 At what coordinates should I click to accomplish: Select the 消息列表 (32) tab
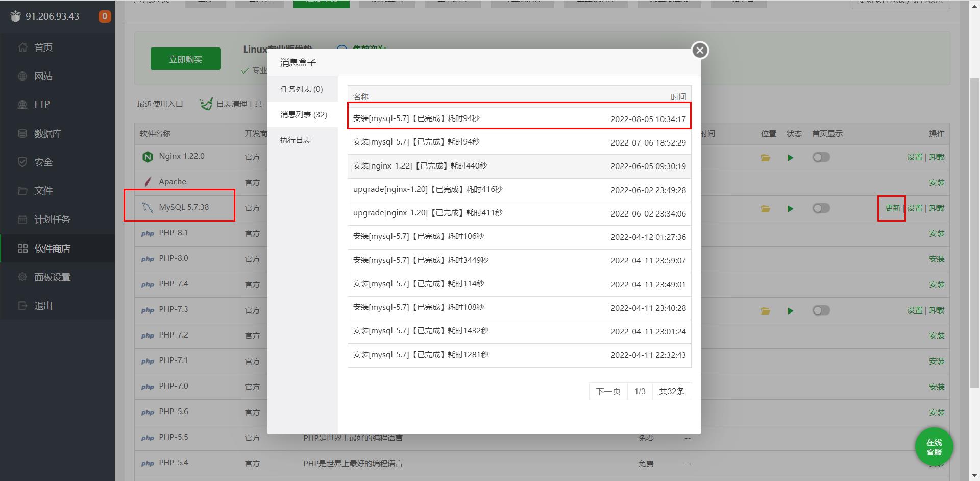pos(304,114)
